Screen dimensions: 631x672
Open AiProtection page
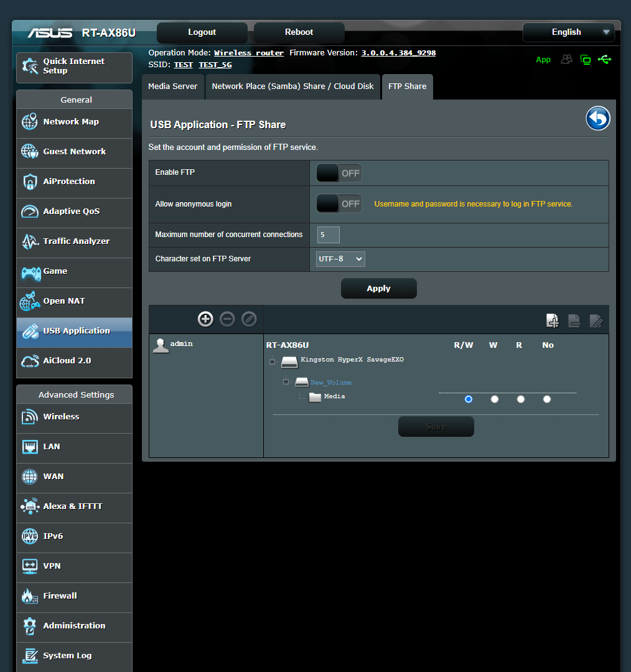tap(74, 183)
